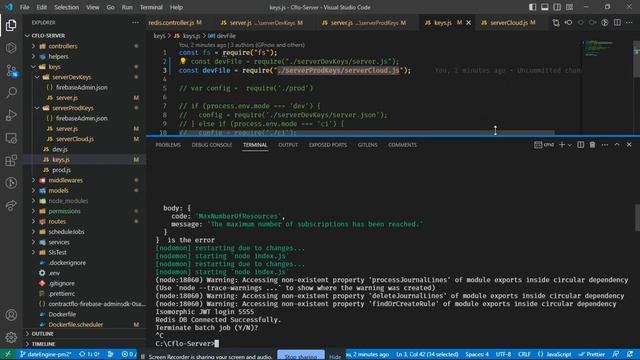Switch to GITLENS panel tab
640x360 pixels.
click(x=367, y=145)
